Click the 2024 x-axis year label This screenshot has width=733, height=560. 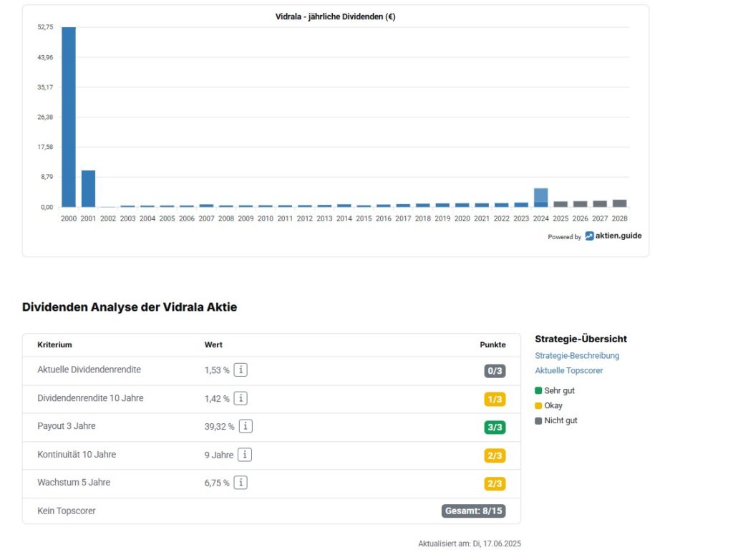[x=541, y=218]
